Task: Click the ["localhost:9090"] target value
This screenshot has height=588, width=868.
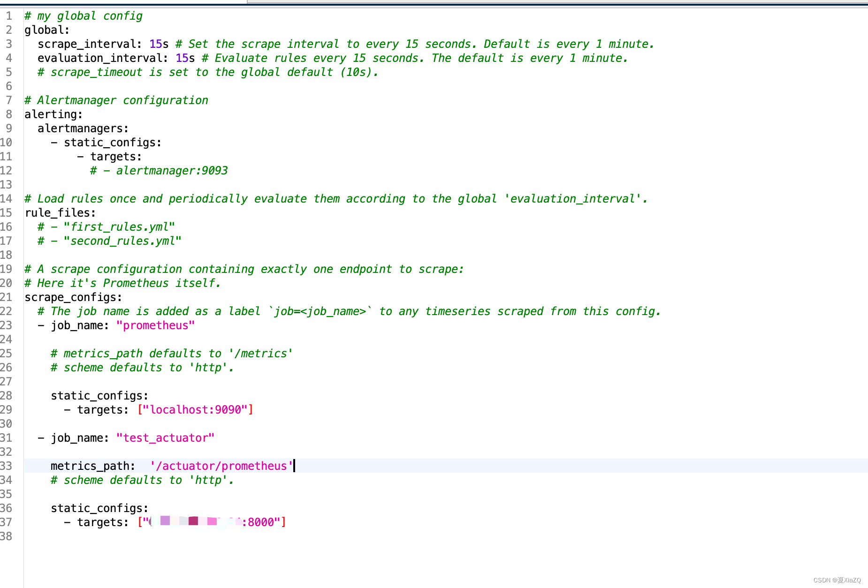Action: 195,410
